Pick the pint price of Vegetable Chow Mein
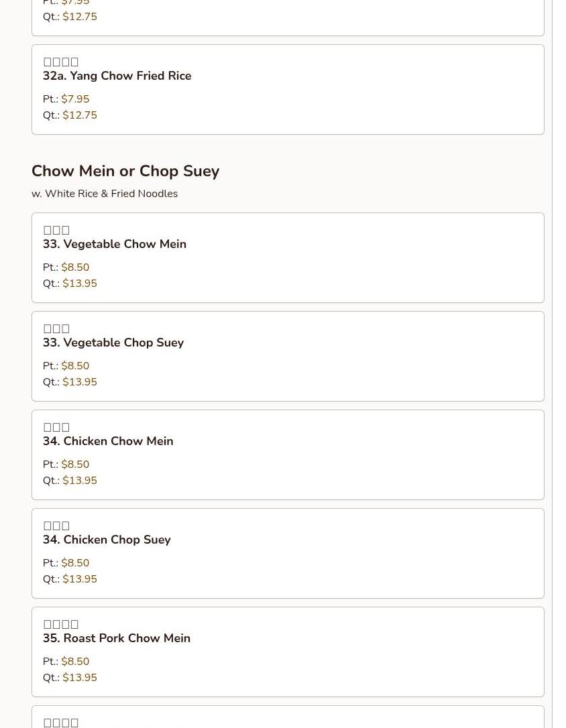The height and width of the screenshot is (728, 566). [75, 267]
